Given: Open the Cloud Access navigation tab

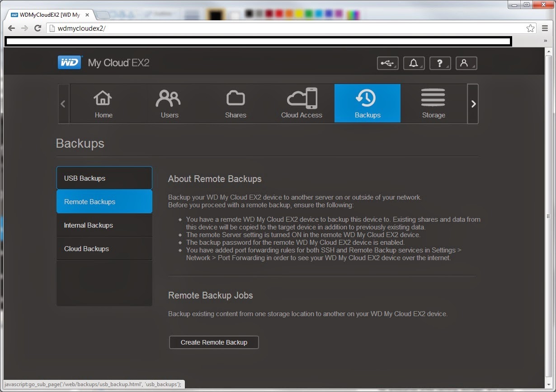Looking at the screenshot, I should (x=302, y=103).
